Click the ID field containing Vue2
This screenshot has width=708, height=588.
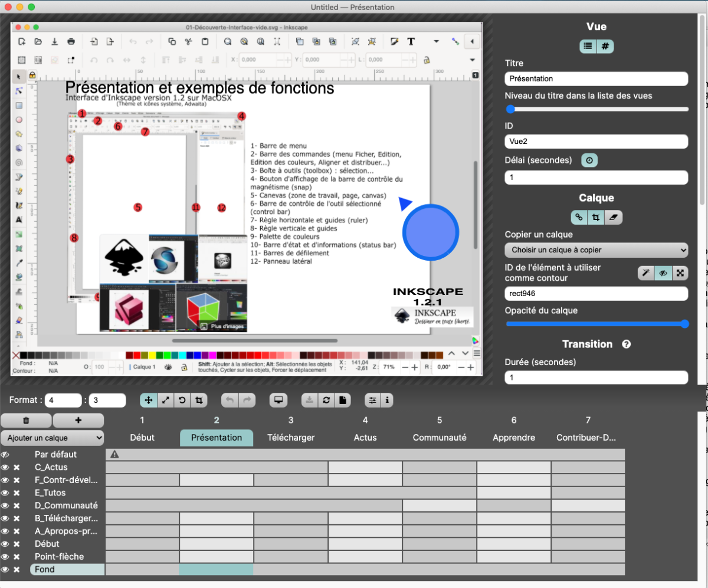[596, 142]
